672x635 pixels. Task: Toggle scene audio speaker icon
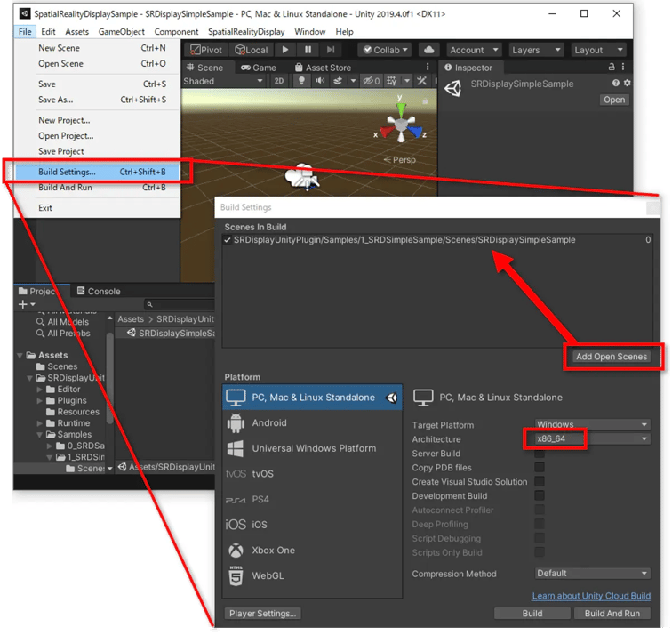point(320,81)
